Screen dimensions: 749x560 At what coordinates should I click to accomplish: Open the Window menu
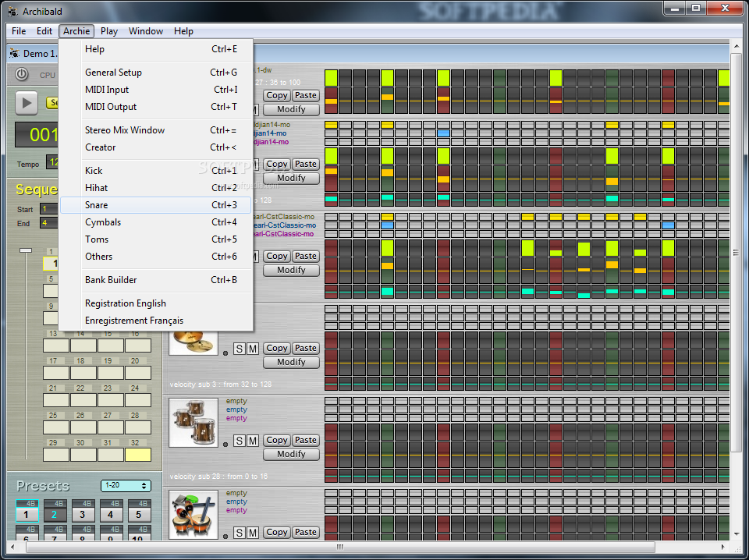tap(146, 31)
